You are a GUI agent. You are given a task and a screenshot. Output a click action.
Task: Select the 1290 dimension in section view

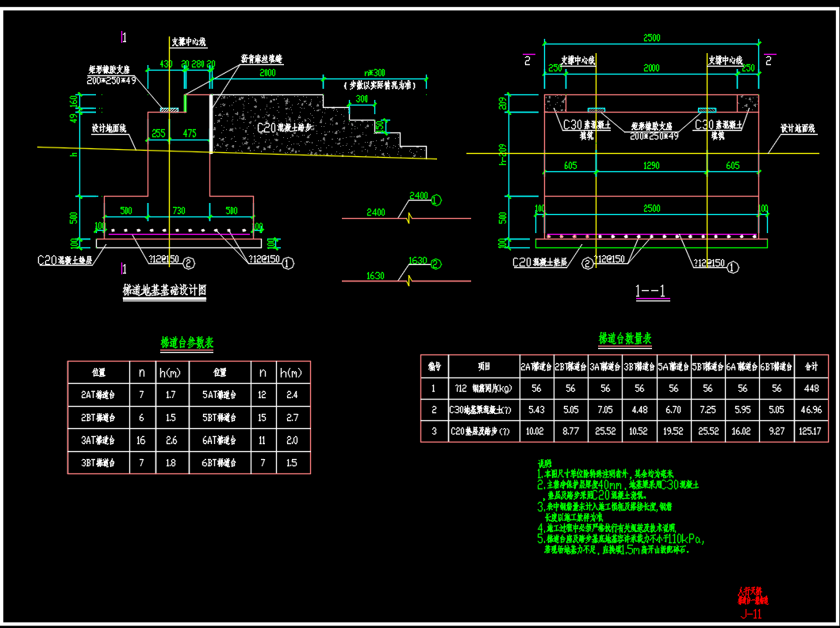[x=650, y=165]
